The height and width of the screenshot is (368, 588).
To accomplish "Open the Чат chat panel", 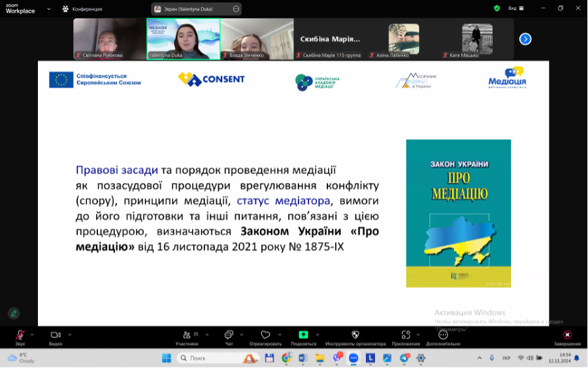I will [x=229, y=335].
